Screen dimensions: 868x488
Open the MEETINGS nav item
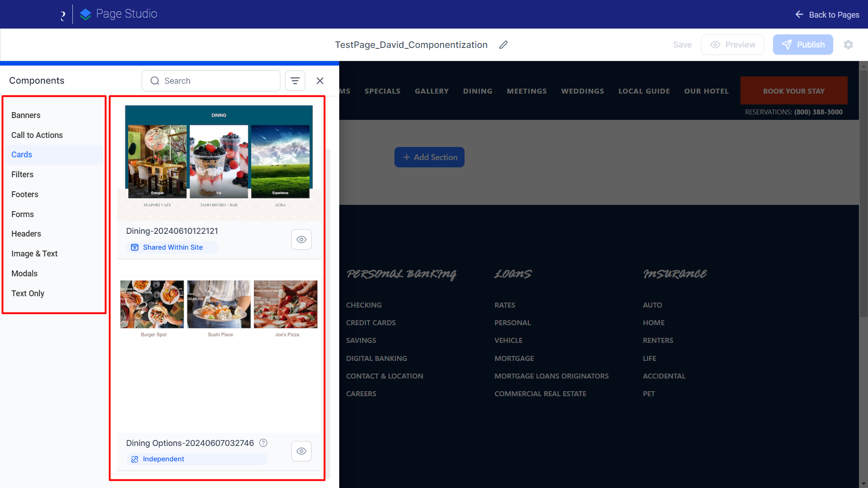[x=526, y=91]
